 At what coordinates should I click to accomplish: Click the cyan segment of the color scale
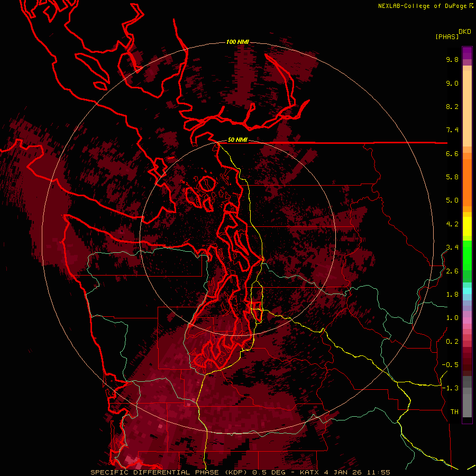(467, 291)
